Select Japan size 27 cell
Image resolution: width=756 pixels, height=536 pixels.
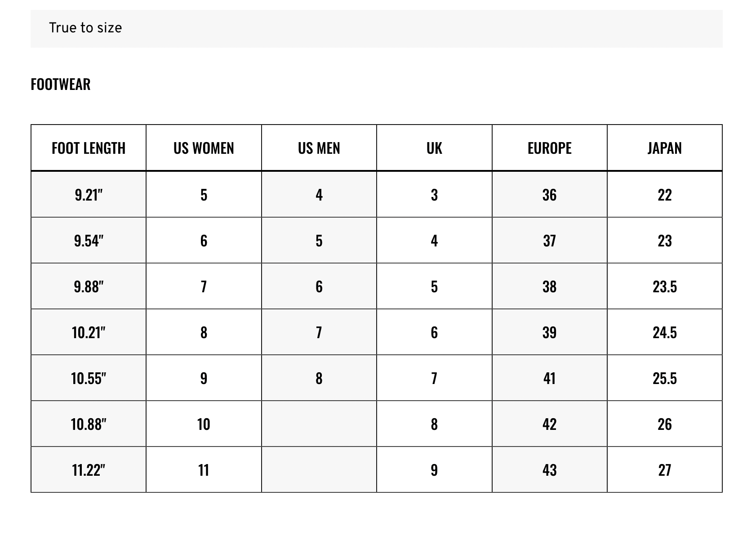(665, 470)
